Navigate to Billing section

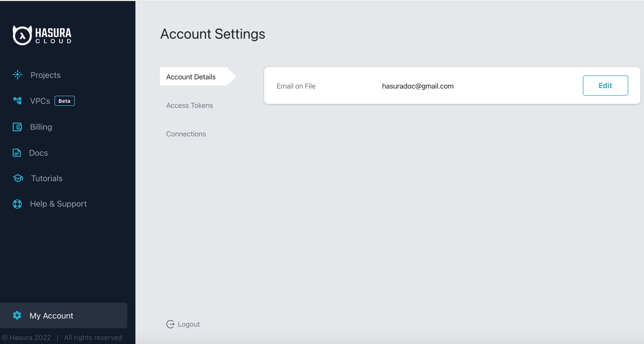(41, 127)
